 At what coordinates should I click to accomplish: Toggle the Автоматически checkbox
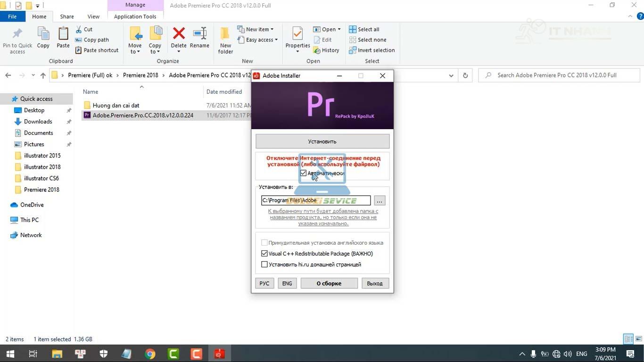click(304, 173)
